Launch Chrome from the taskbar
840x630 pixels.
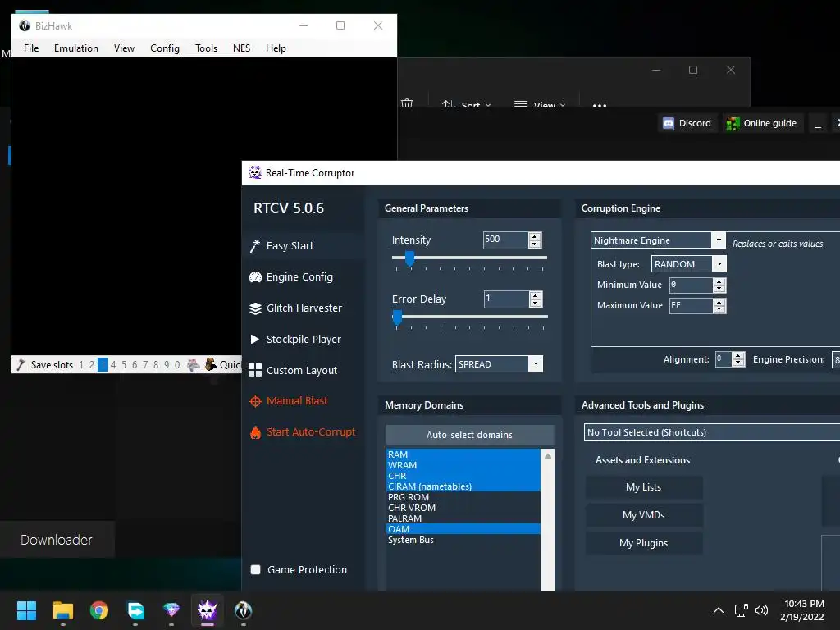click(x=99, y=610)
